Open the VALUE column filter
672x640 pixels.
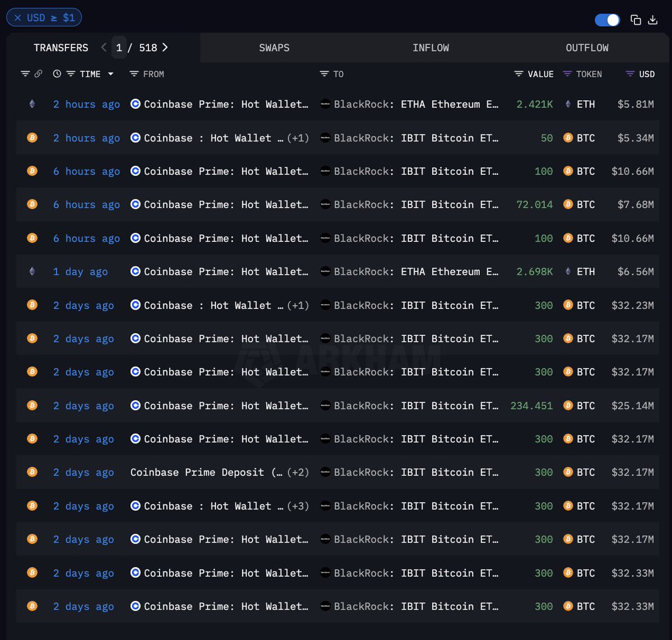519,74
